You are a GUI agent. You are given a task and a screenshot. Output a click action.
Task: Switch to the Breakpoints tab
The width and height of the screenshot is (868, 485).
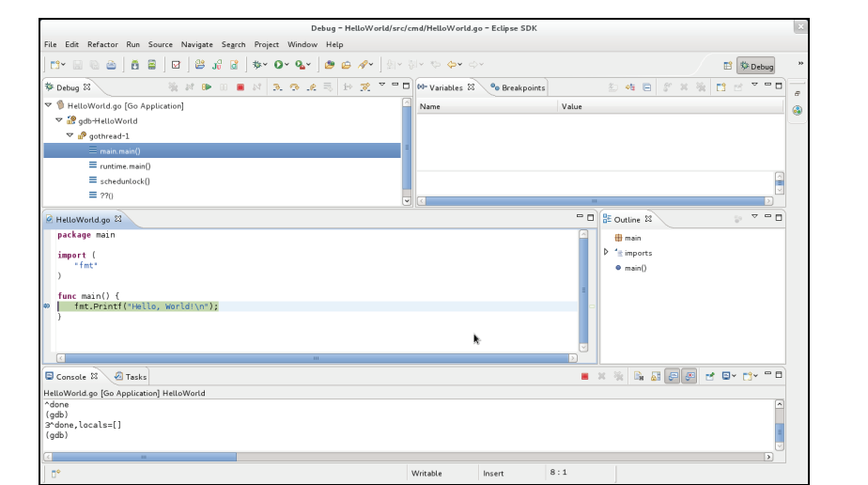tap(518, 87)
